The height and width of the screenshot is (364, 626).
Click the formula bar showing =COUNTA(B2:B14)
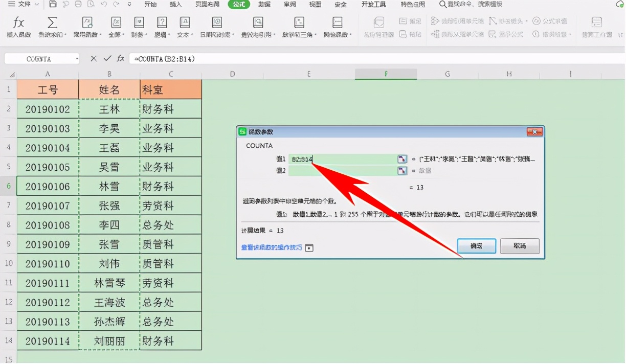(377, 59)
